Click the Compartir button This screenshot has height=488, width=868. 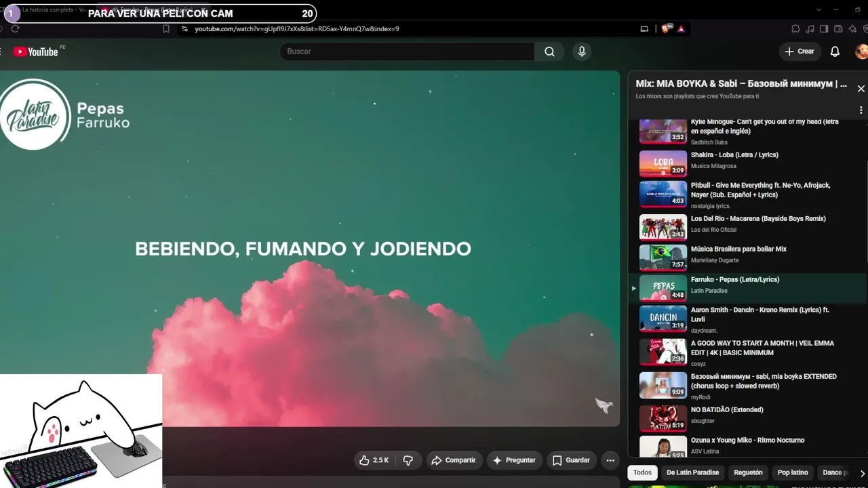[454, 460]
